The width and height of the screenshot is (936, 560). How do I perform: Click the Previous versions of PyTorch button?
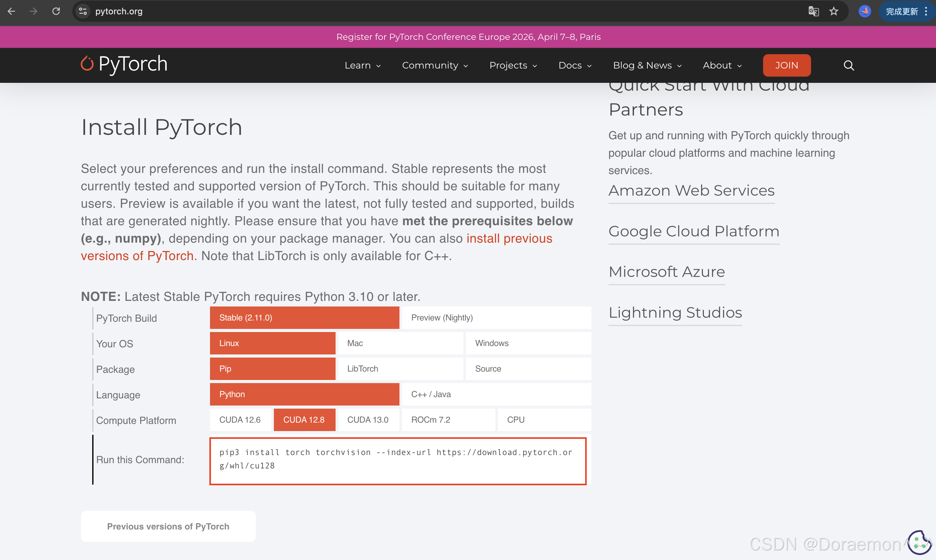coord(168,526)
